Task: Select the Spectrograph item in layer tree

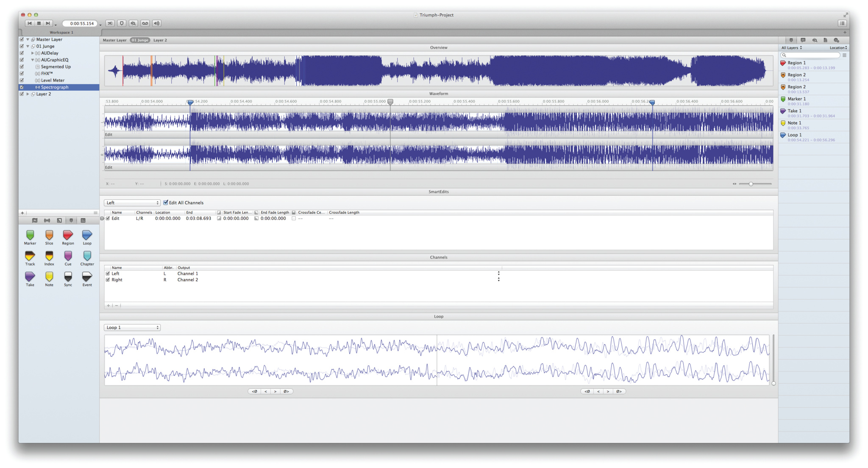Action: 59,87
